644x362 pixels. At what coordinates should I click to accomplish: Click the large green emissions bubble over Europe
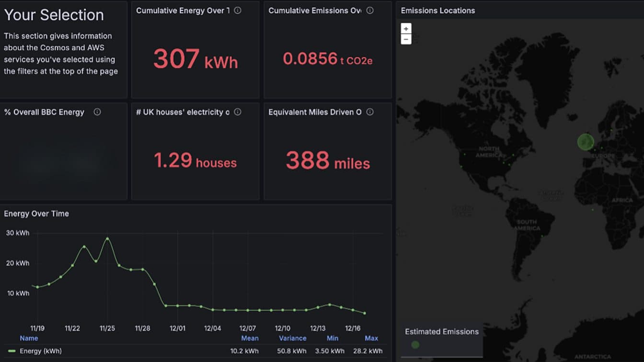[x=586, y=142]
